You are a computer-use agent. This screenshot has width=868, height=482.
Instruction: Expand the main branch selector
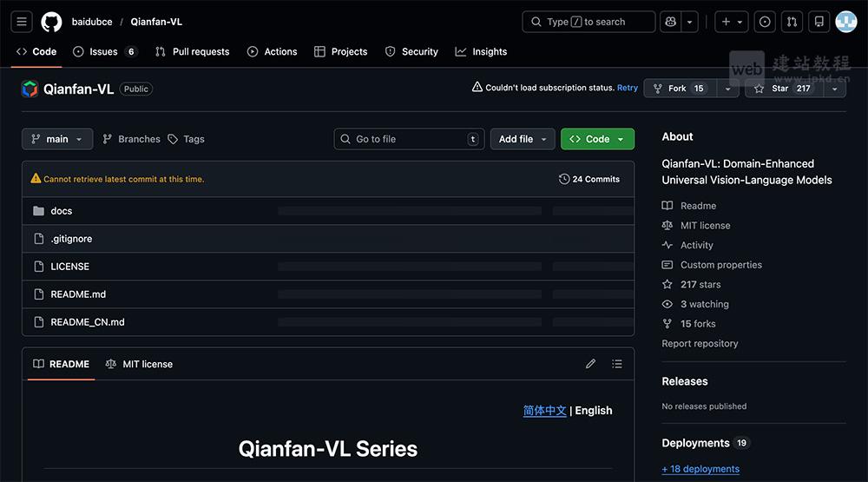[x=57, y=139]
